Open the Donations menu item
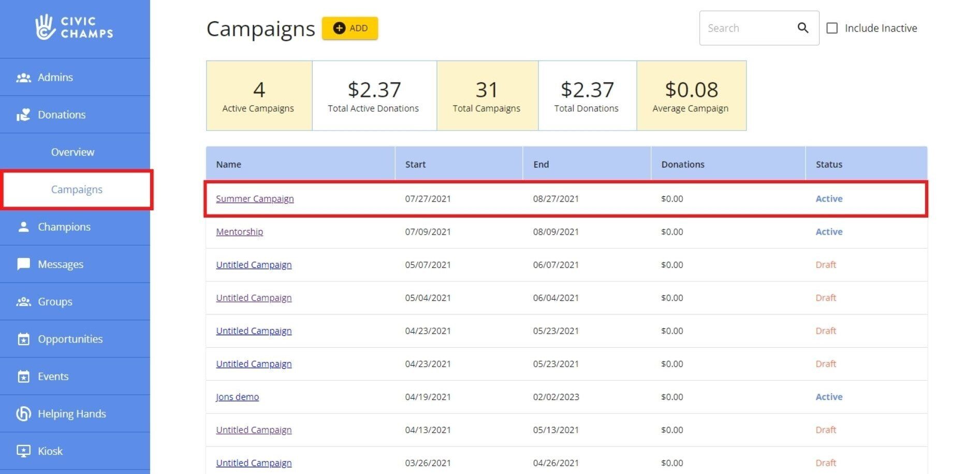 pos(75,114)
